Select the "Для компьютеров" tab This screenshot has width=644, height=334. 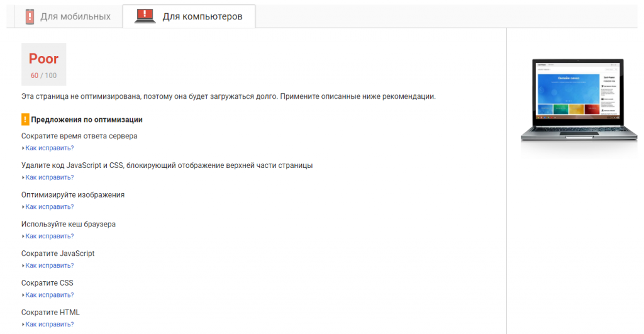coord(189,16)
